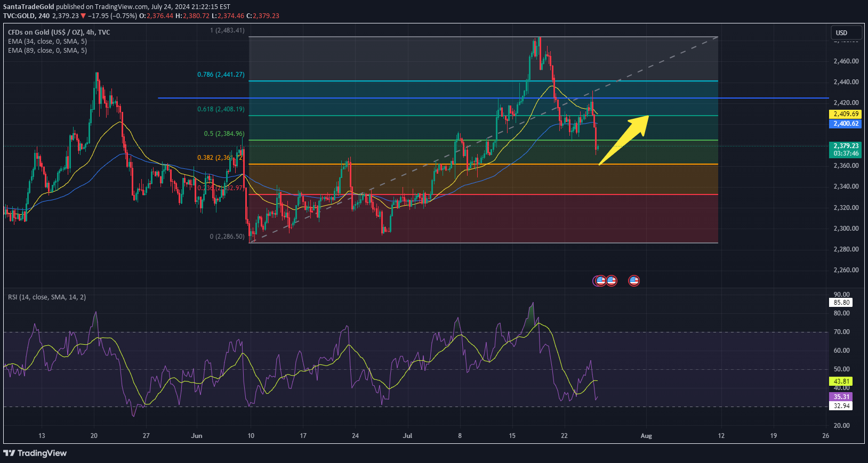Click the 2,340.00 price axis label
This screenshot has height=463, width=868.
pos(846,186)
